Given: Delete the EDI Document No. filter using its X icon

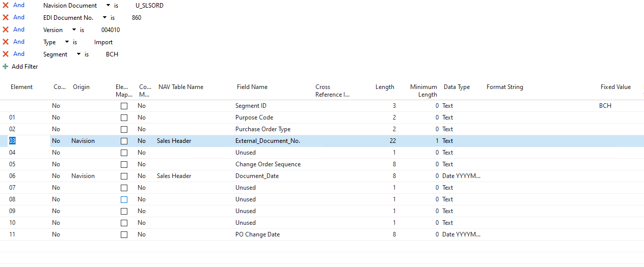Looking at the screenshot, I should pyautogui.click(x=6, y=17).
